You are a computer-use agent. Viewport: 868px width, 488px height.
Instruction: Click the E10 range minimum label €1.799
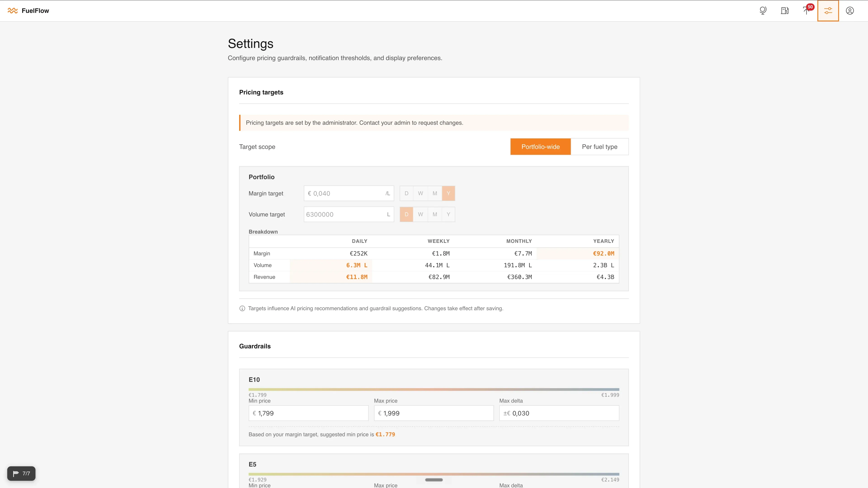tap(257, 395)
